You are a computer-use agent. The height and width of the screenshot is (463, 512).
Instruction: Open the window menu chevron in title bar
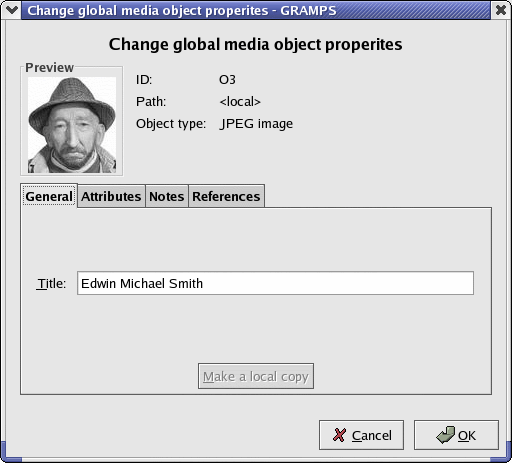pyautogui.click(x=11, y=10)
